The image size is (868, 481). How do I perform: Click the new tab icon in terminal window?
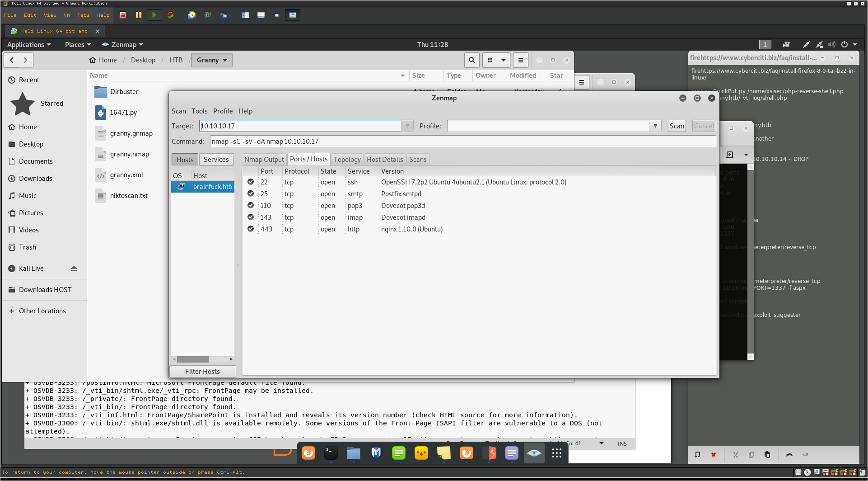click(730, 155)
